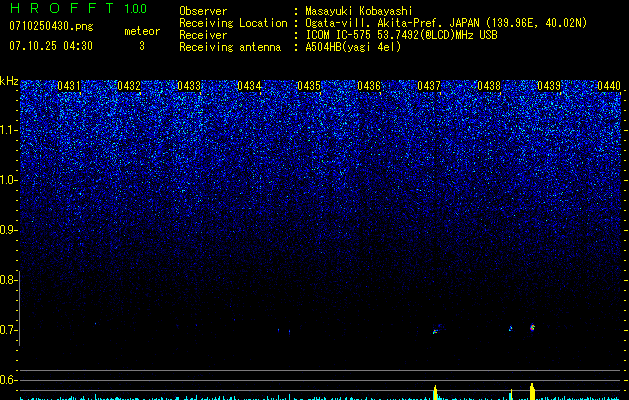Click the 0440 time marker
The image size is (629, 400).
(609, 86)
